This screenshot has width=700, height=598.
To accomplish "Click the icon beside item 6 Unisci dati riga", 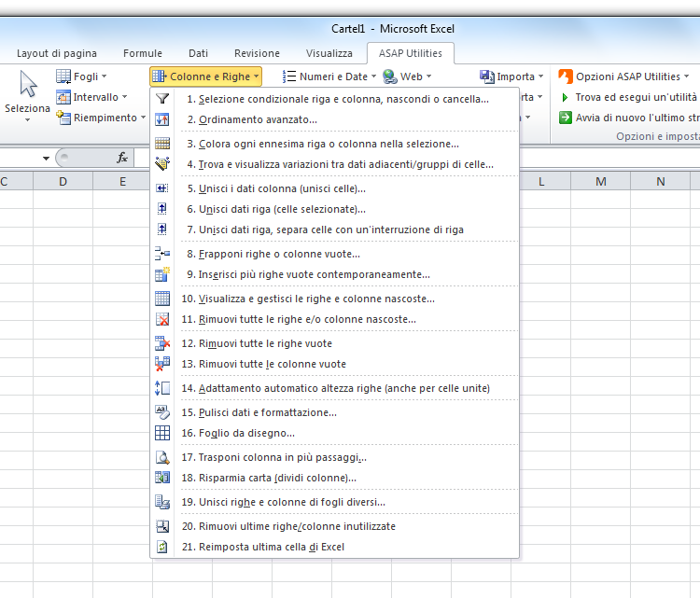I will (x=162, y=208).
